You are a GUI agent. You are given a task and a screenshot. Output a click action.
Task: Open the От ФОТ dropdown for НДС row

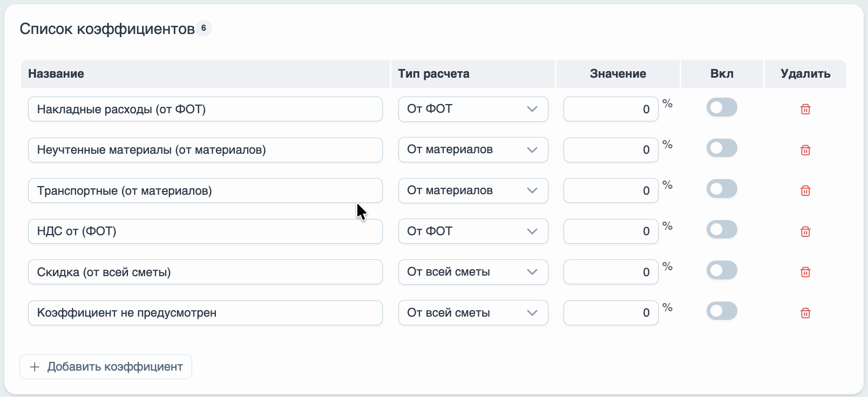point(473,231)
